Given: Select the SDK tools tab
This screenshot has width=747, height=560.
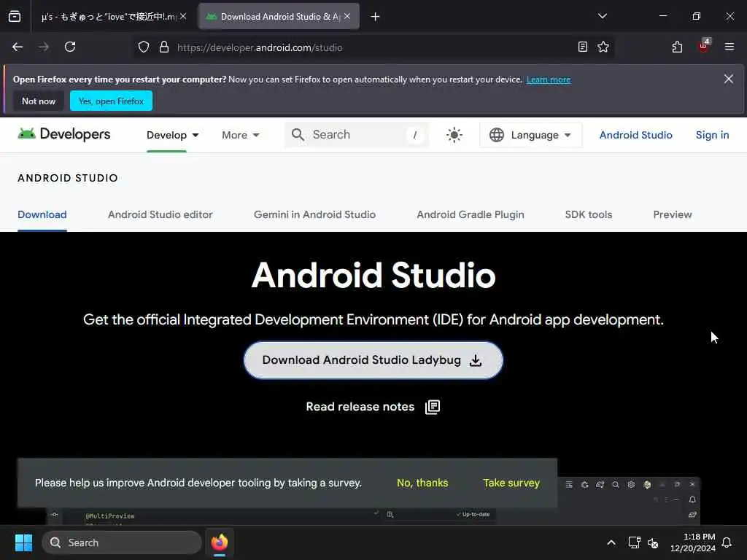Looking at the screenshot, I should point(589,215).
